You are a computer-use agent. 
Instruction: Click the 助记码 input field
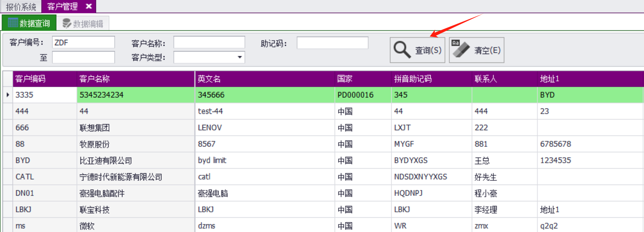point(332,43)
